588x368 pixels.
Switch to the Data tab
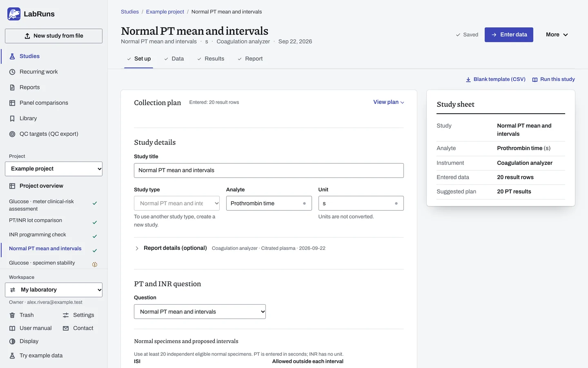click(x=174, y=59)
